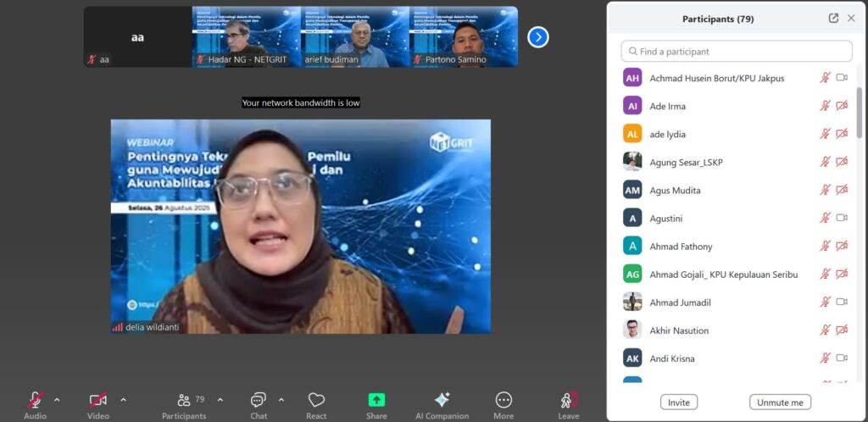Open the Chat panel
The height and width of the screenshot is (422, 868).
259,401
